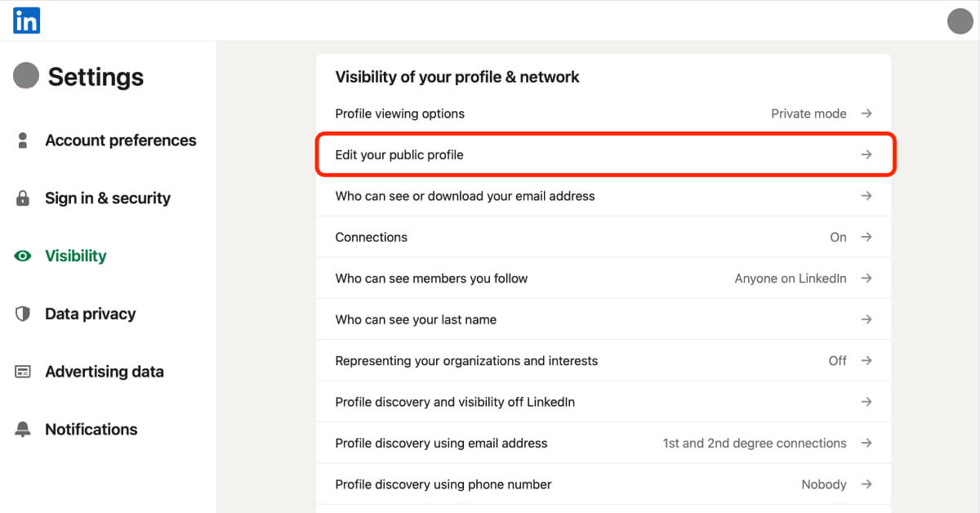Select the Account preferences person icon
Viewport: 980px width, 513px height.
pos(23,140)
